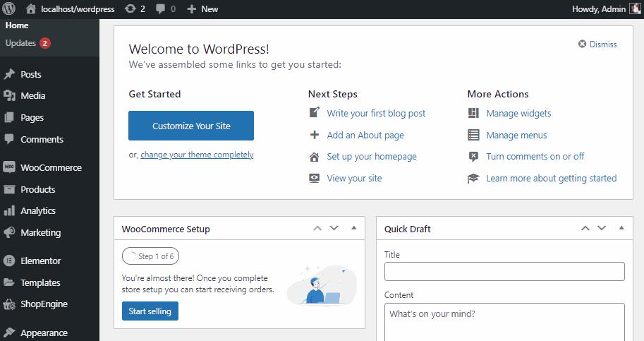The width and height of the screenshot is (644, 341).
Task: Click the Customize Your Site button
Action: point(191,126)
